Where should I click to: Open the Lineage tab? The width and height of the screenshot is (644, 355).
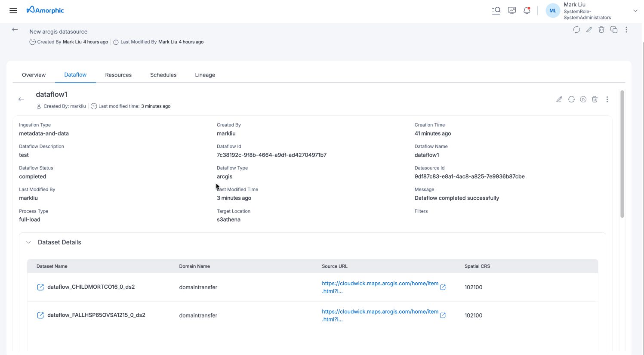coord(205,75)
